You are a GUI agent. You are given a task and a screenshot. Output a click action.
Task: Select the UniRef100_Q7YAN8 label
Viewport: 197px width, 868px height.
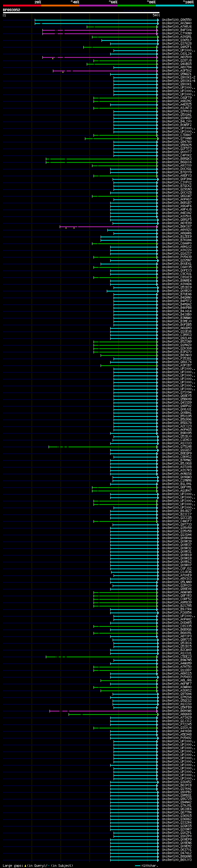point(176,139)
